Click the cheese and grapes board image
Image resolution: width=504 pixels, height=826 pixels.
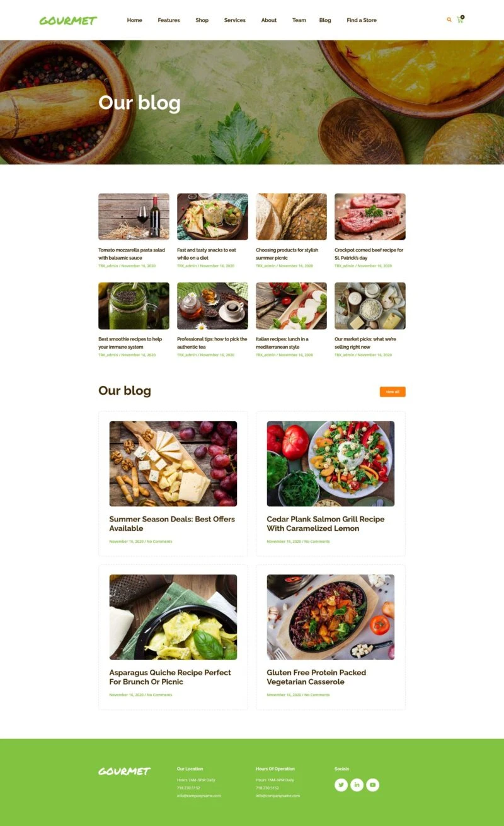point(173,464)
